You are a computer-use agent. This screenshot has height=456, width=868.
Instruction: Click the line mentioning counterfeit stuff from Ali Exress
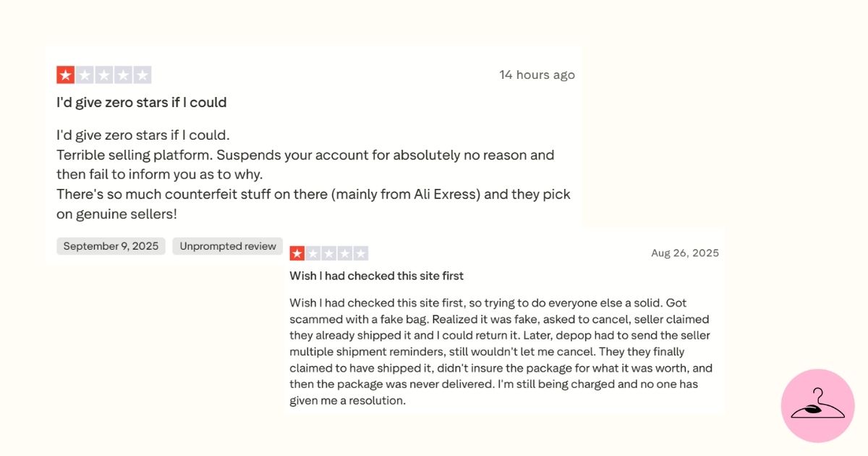coord(312,195)
